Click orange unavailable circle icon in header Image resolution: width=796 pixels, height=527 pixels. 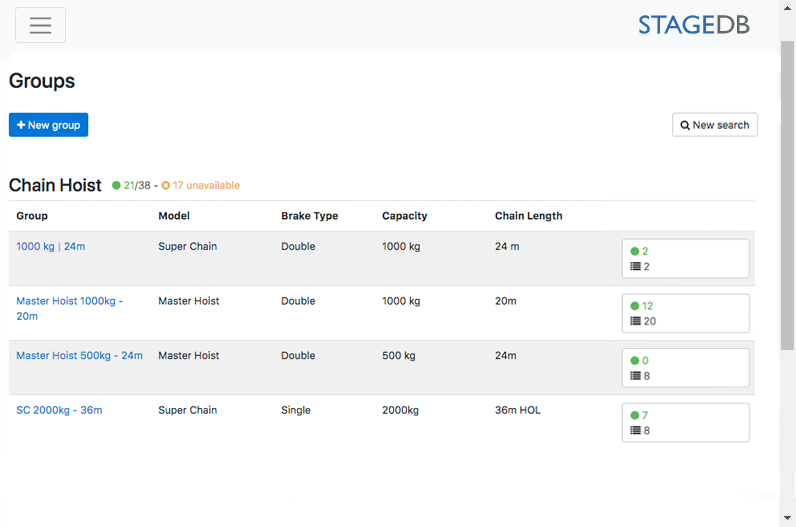click(x=166, y=186)
